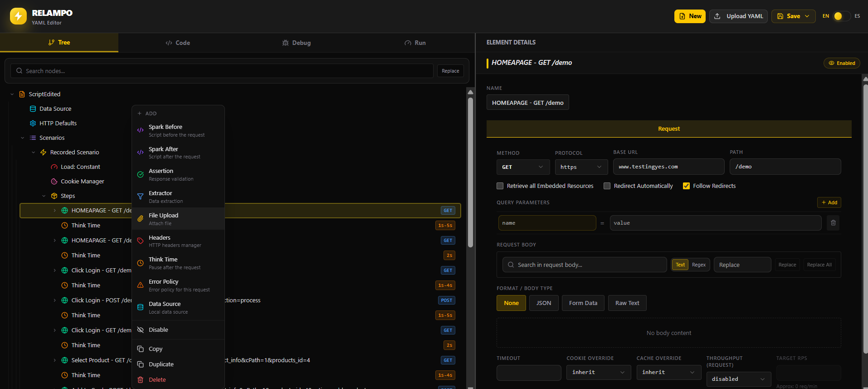Click the Search in request body field
Screen dimensions: 868x389
pyautogui.click(x=585, y=265)
